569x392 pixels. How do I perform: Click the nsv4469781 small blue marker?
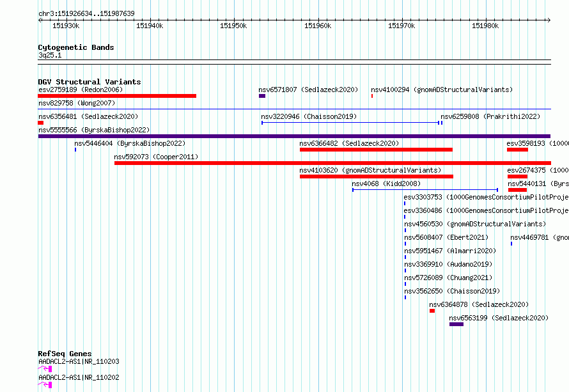click(511, 244)
